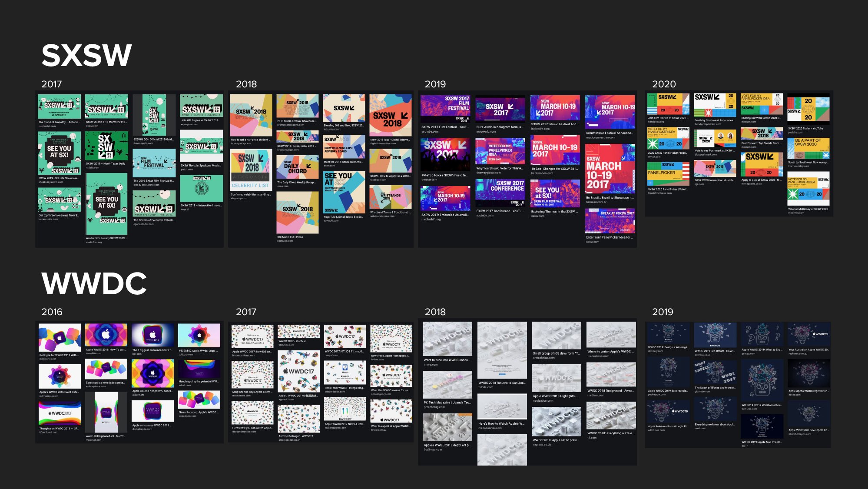Open the 'wwdc-2013-iphone5-v3' wallpaper thumbnail

click(x=106, y=412)
